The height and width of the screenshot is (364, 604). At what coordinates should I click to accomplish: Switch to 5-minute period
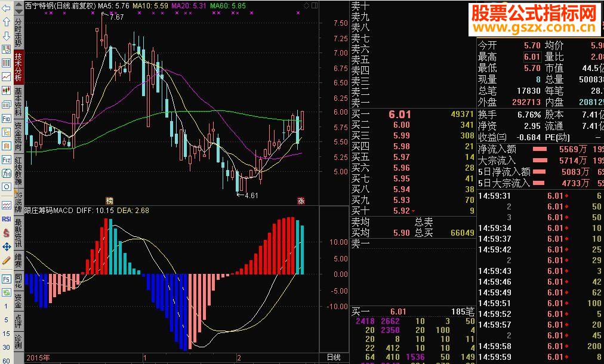pos(6,320)
